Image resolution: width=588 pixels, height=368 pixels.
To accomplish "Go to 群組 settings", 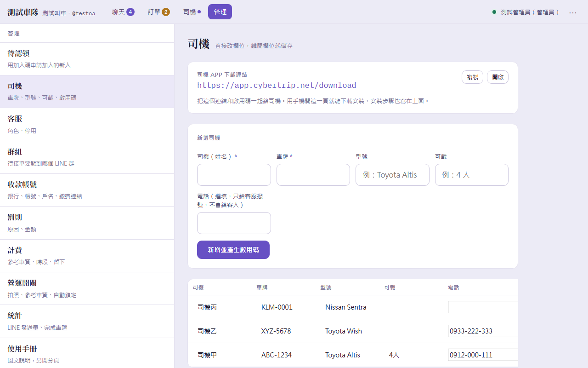I will point(87,157).
